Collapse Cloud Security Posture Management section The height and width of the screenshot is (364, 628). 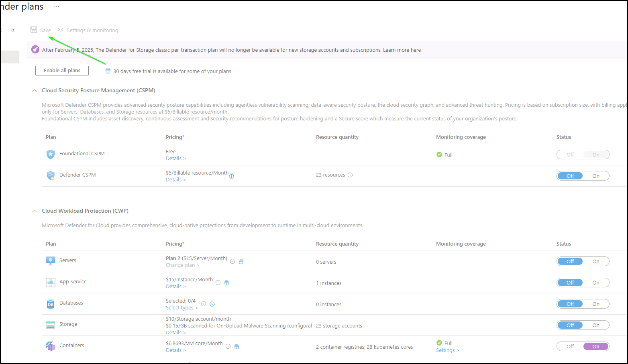tap(35, 91)
